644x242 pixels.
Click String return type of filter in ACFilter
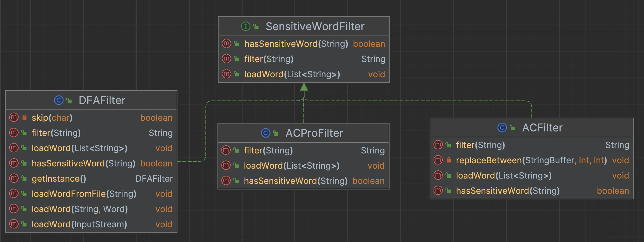coord(617,145)
